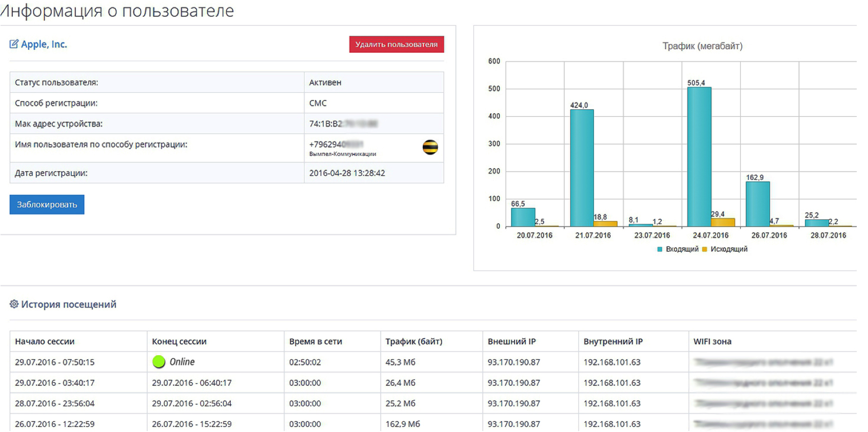The width and height of the screenshot is (868, 432).
Task: Click the 74:1B:B2 MAC address value
Action: [343, 124]
